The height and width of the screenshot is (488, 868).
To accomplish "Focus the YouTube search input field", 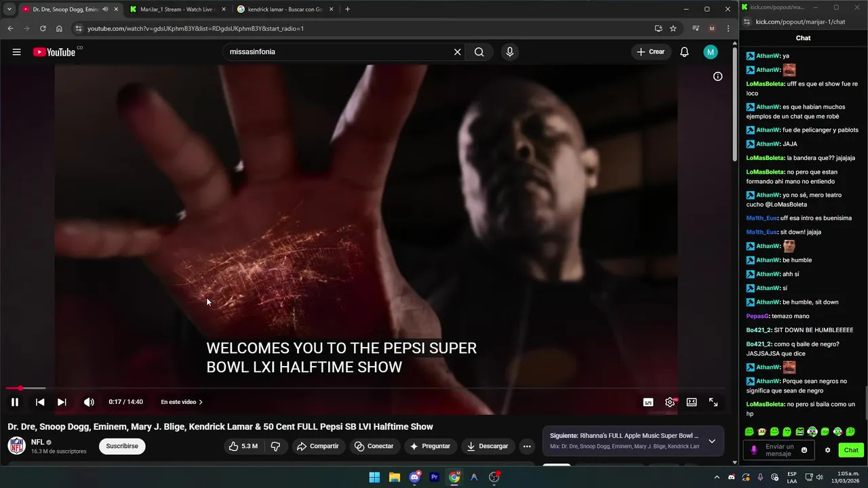I will (x=338, y=52).
